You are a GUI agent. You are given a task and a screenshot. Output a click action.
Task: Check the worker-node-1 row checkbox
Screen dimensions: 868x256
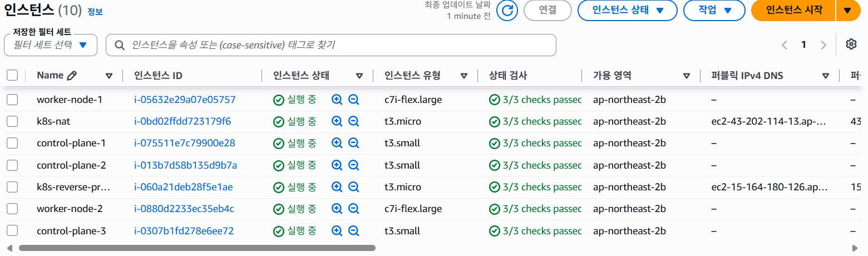12,100
